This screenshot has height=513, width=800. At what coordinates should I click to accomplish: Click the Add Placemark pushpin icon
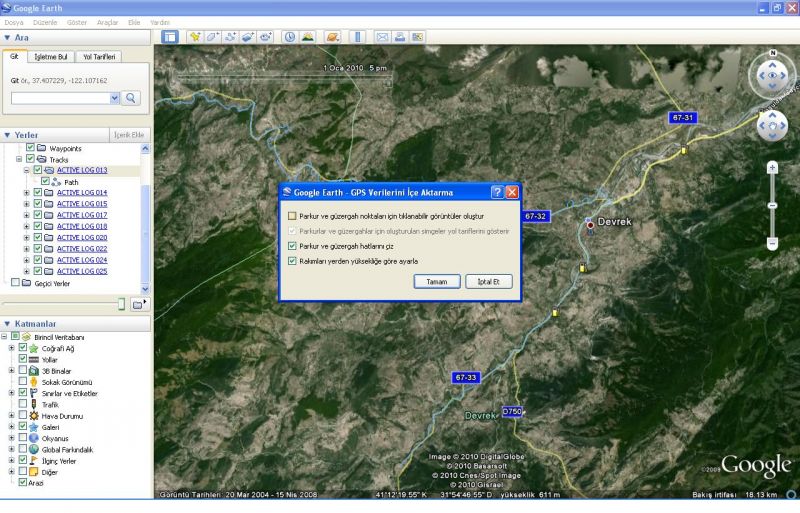click(195, 37)
